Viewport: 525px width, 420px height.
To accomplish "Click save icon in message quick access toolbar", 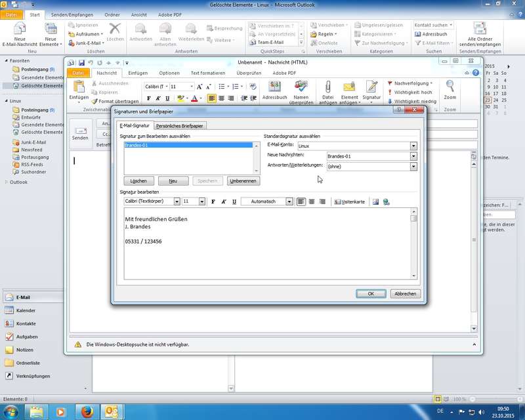I will click(81, 62).
